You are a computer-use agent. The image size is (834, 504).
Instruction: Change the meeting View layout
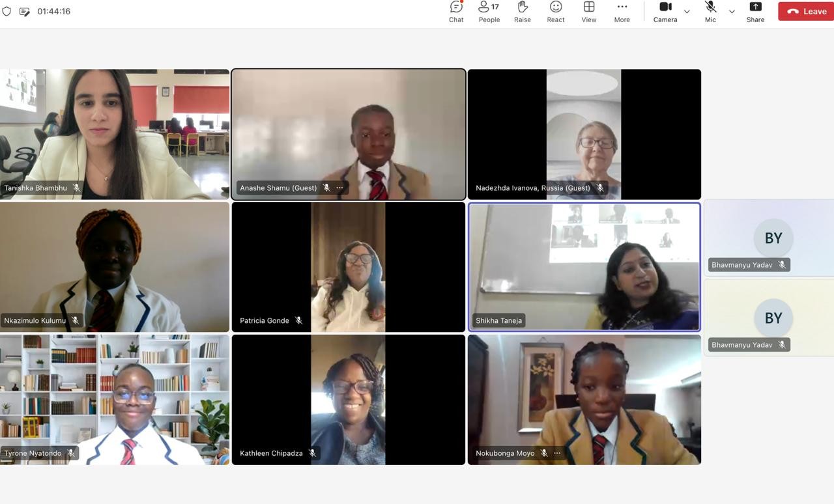click(x=589, y=11)
